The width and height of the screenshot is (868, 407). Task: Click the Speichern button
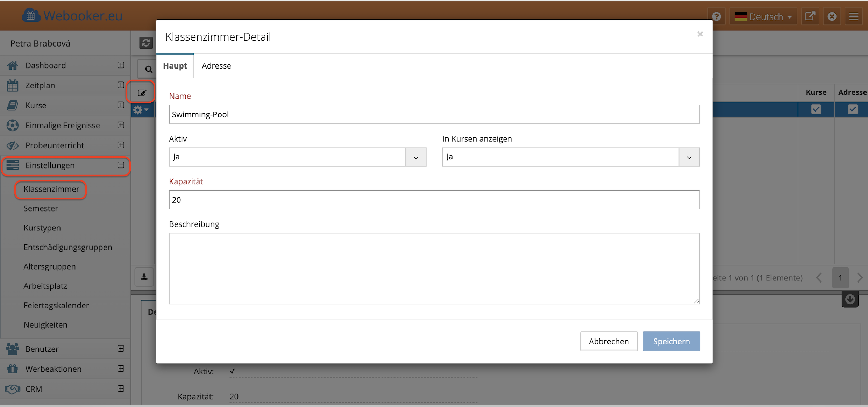click(671, 341)
